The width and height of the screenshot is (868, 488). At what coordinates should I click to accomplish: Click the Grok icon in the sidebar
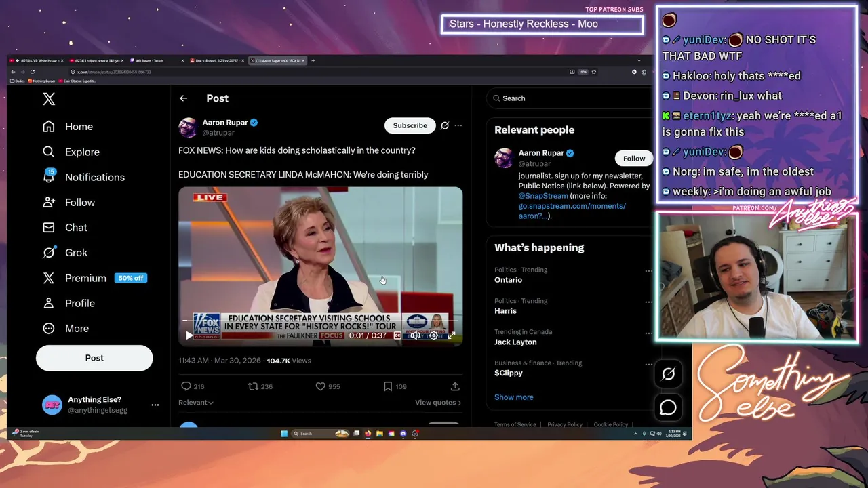coord(49,252)
